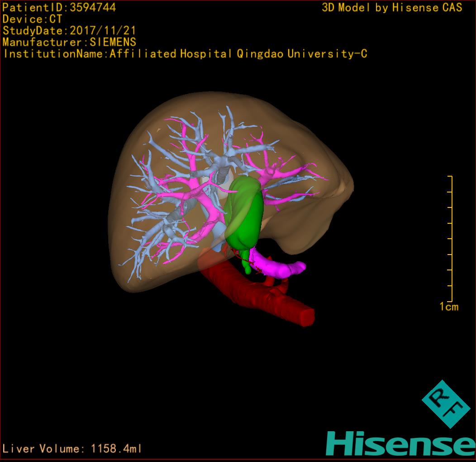Screen dimensions: 476x462
Task: Click the yellow scale ruler
Action: (x=450, y=239)
